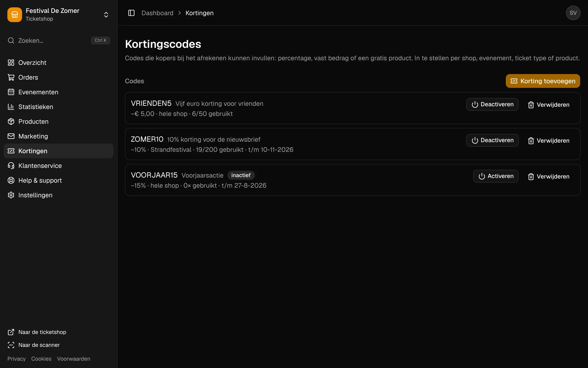
Task: Click the external link icon for ticketshop
Action: point(11,332)
